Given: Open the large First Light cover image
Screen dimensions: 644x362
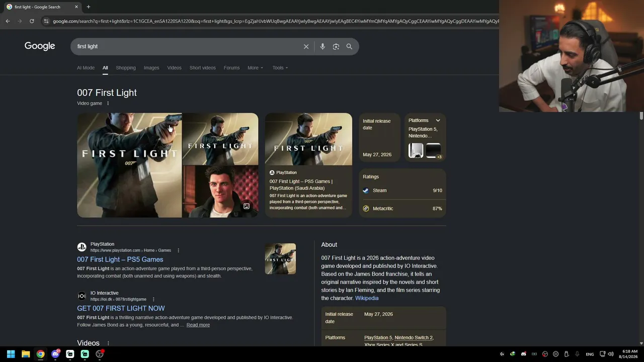Looking at the screenshot, I should pyautogui.click(x=129, y=165).
